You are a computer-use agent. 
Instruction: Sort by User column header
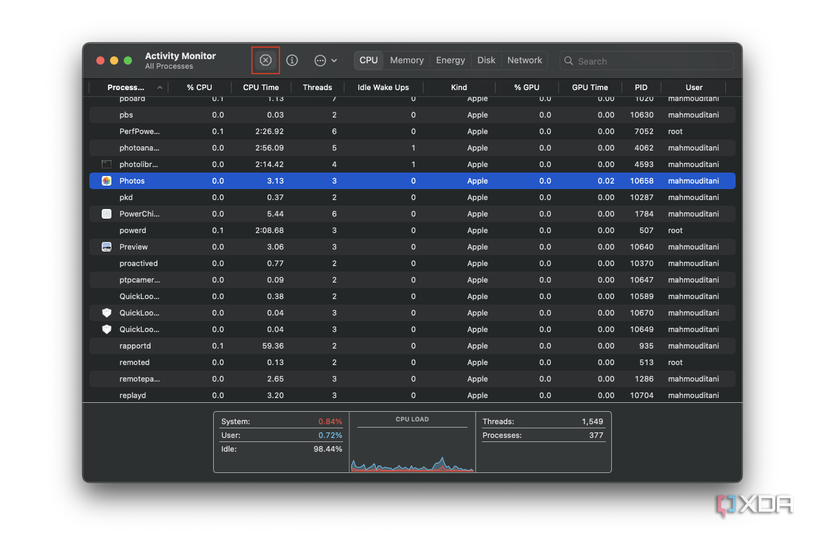click(x=694, y=87)
